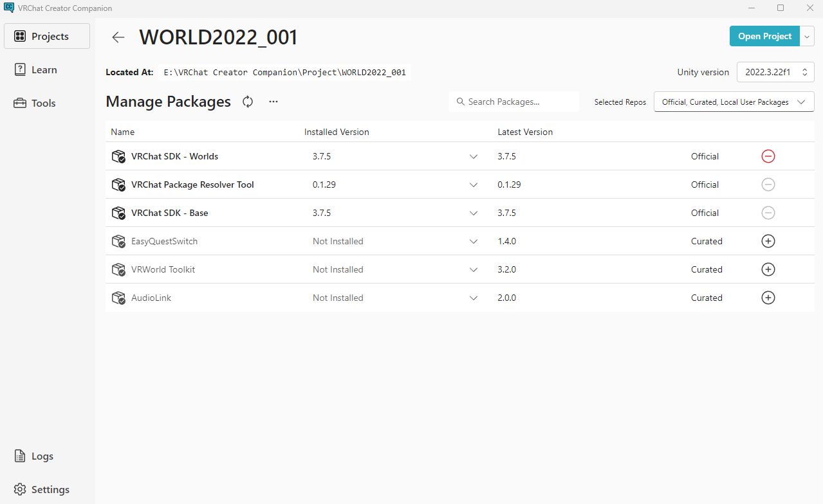Open the Unity version selector
The image size is (823, 504).
point(775,72)
